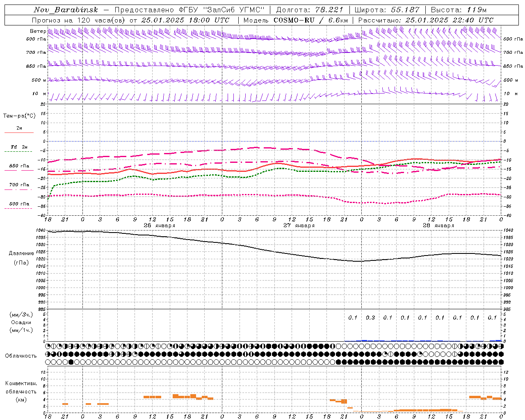Click the '10 м' wind level label on left
Screen dimensions: 525x420
pos(39,94)
